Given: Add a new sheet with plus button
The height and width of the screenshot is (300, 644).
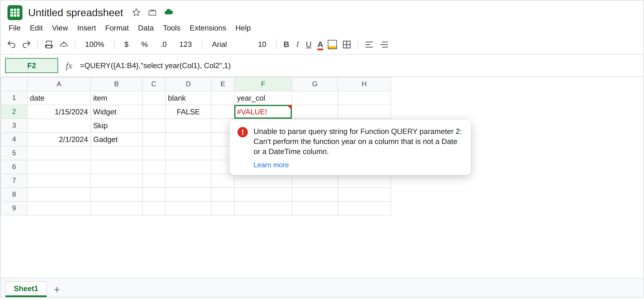Looking at the screenshot, I should (x=57, y=290).
